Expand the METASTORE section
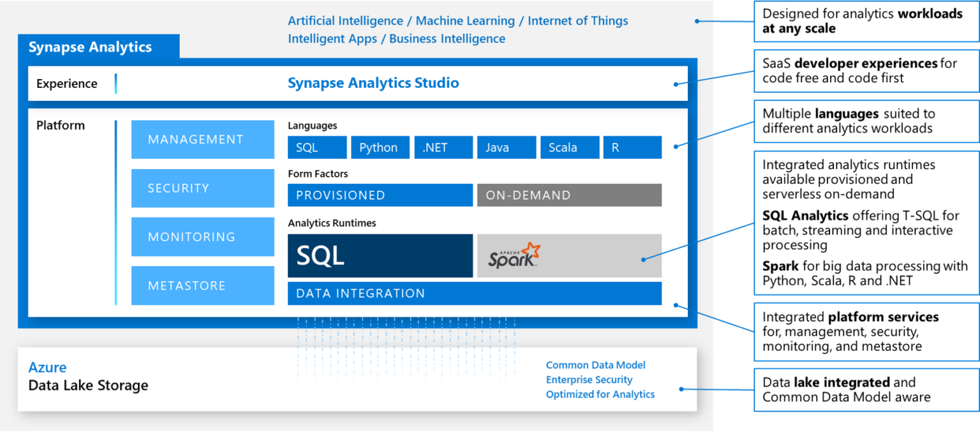The width and height of the screenshot is (980, 432). (202, 285)
